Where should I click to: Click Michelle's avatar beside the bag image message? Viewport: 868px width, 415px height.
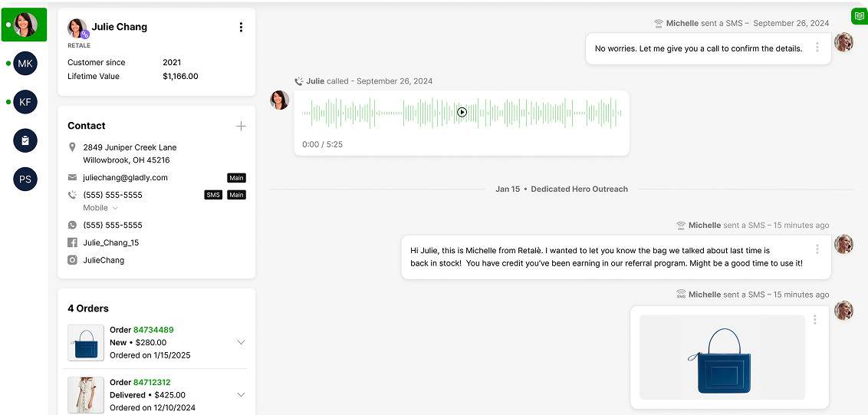click(843, 310)
